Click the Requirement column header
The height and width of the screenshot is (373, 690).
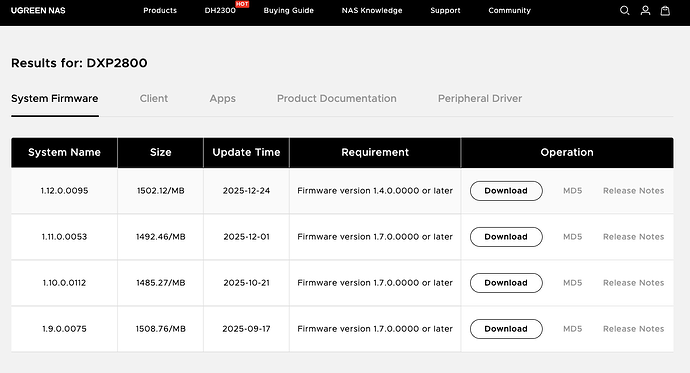click(x=375, y=153)
